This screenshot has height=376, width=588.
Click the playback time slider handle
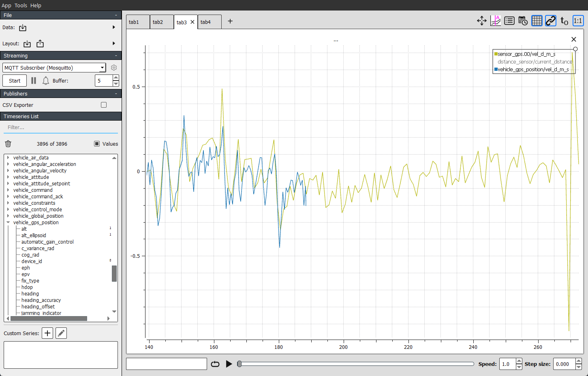point(239,364)
